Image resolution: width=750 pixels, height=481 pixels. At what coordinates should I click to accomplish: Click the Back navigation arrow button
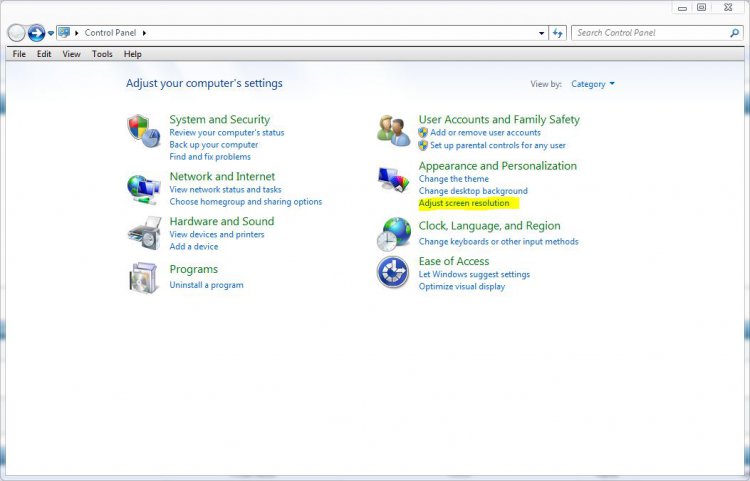(x=16, y=33)
